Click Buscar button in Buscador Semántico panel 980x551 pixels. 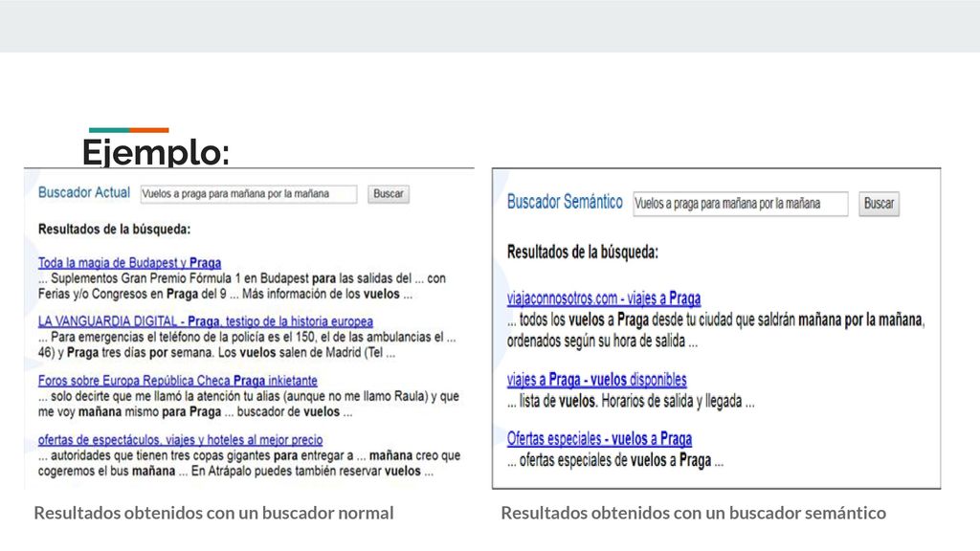pyautogui.click(x=879, y=204)
